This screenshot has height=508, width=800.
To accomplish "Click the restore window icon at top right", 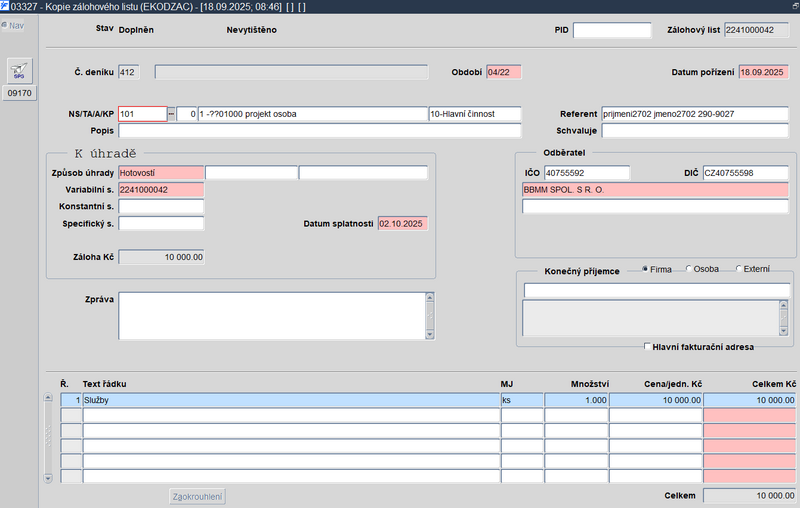I will tap(795, 6).
